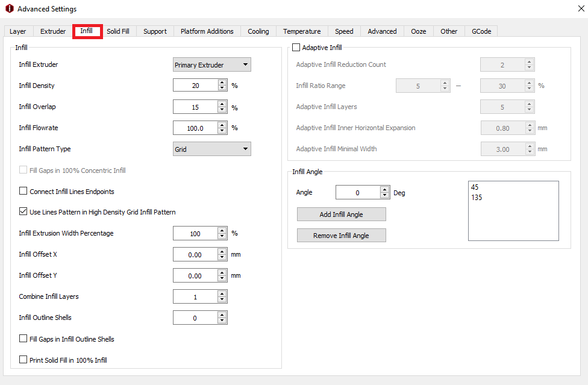588x385 pixels.
Task: Increase Infill Flowrate spinner up arrow
Action: 222,125
